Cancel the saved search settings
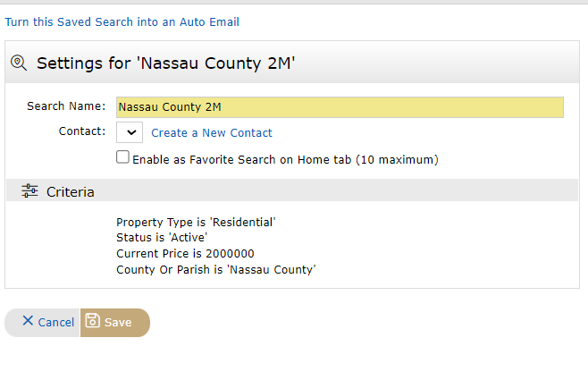Screen dimensions: 588x380 point(42,323)
